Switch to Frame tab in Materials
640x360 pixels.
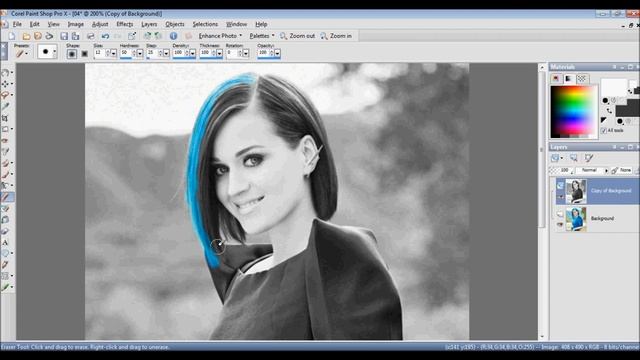[x=556, y=78]
